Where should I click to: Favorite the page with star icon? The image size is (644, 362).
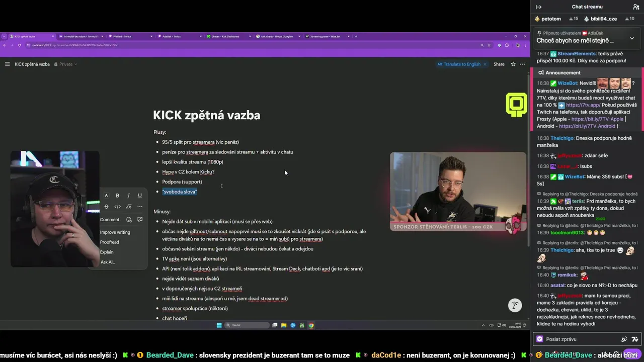[513, 64]
